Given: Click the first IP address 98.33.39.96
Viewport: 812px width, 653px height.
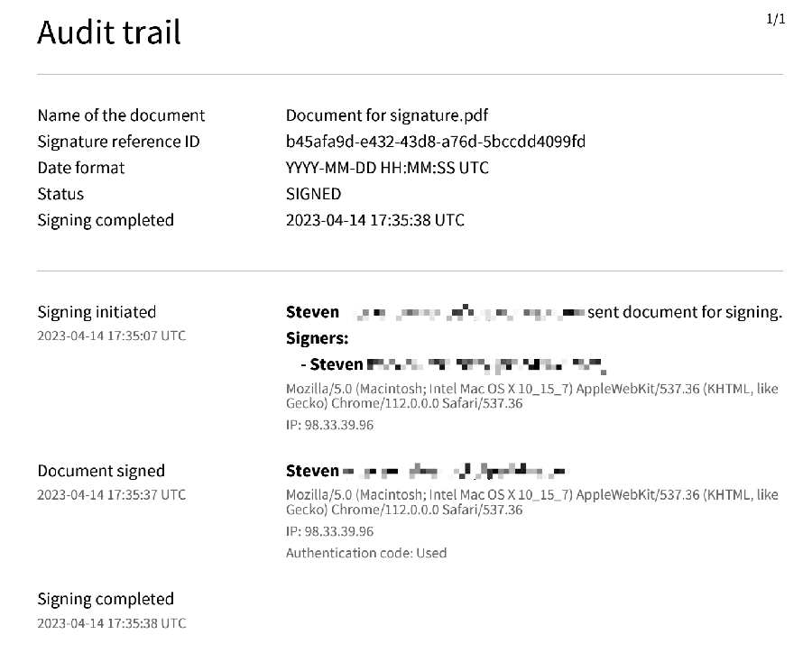Looking at the screenshot, I should [329, 425].
